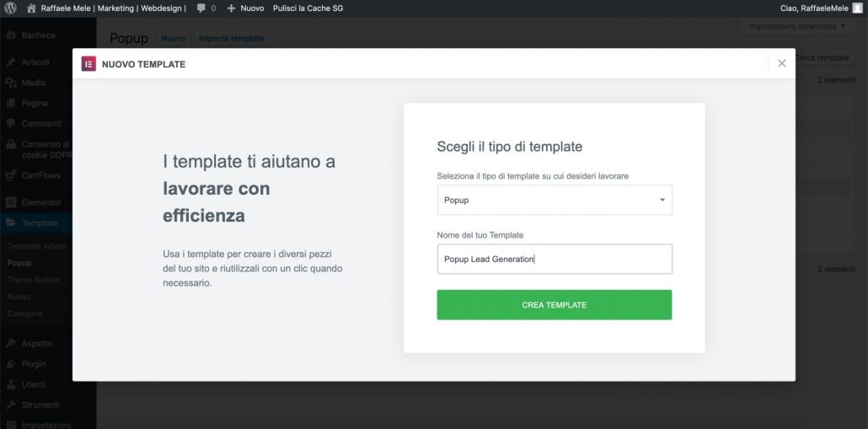868x429 pixels.
Task: Click the template name input field
Action: pyautogui.click(x=555, y=259)
